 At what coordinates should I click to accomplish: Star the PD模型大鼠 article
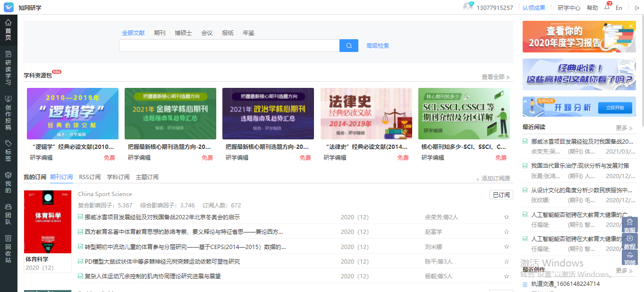click(507, 261)
